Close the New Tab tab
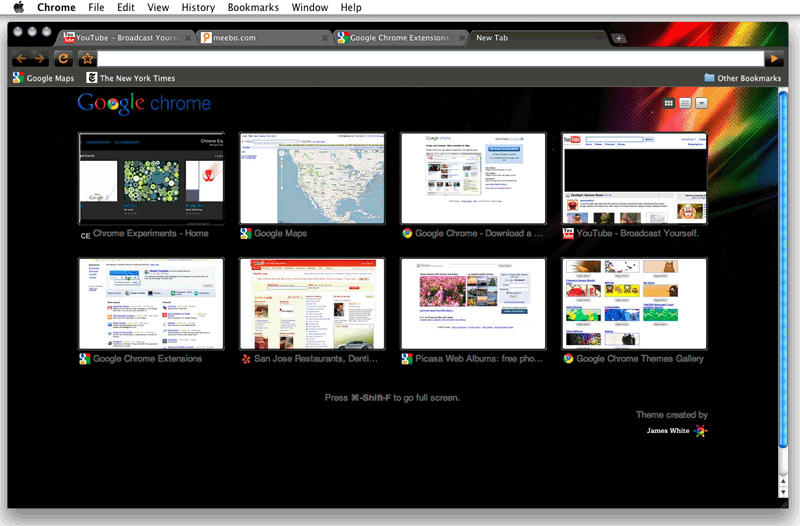 coord(599,38)
